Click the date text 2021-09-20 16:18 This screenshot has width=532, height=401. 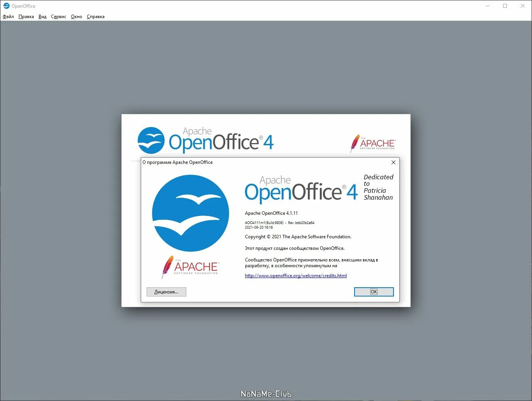[259, 227]
